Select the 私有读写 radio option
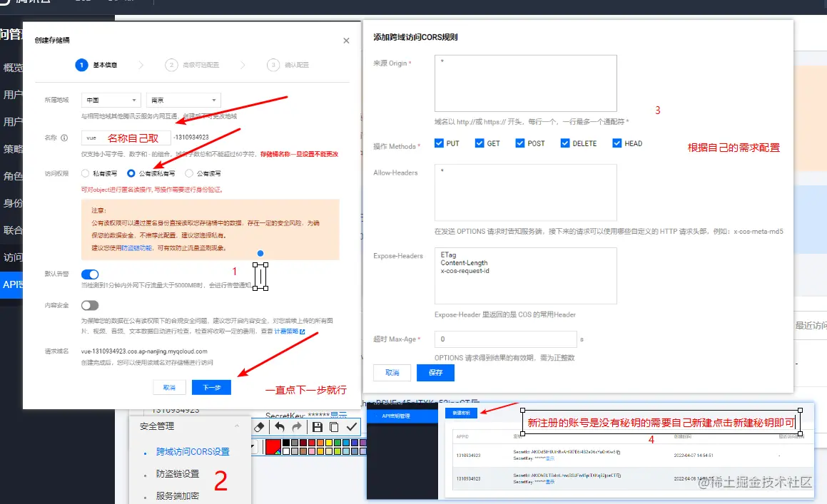This screenshot has width=827, height=504. (x=86, y=173)
